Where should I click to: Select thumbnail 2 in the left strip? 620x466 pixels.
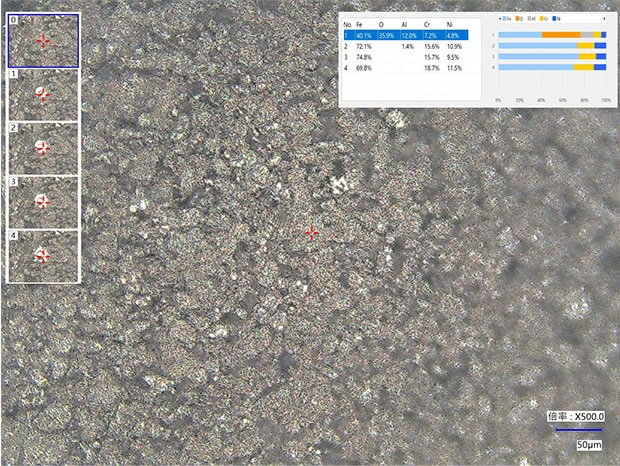click(43, 149)
